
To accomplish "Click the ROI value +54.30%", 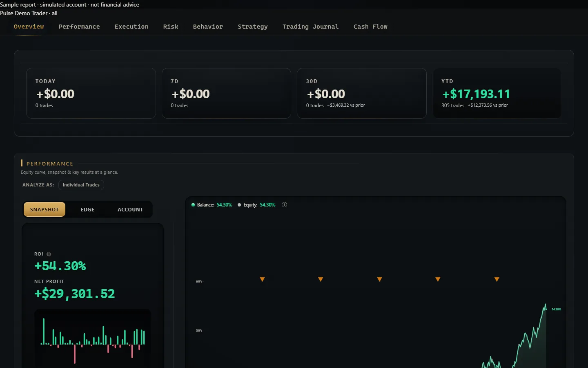I will coord(60,266).
